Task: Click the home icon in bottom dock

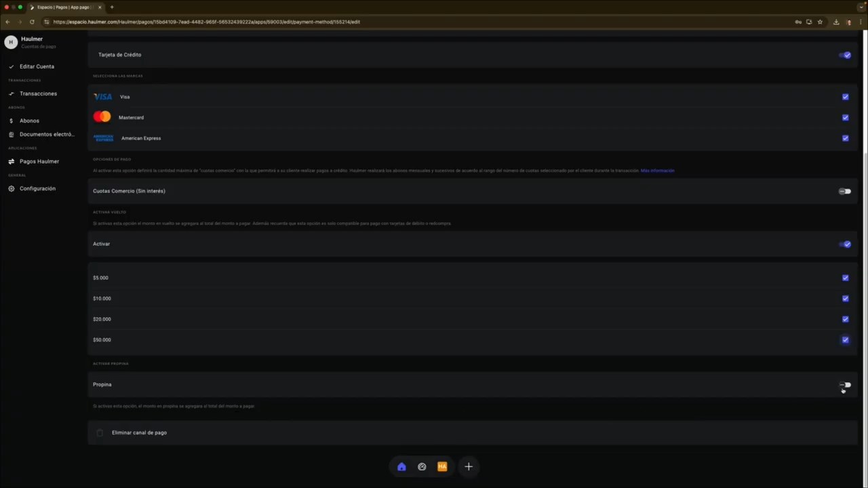Action: coord(401,466)
